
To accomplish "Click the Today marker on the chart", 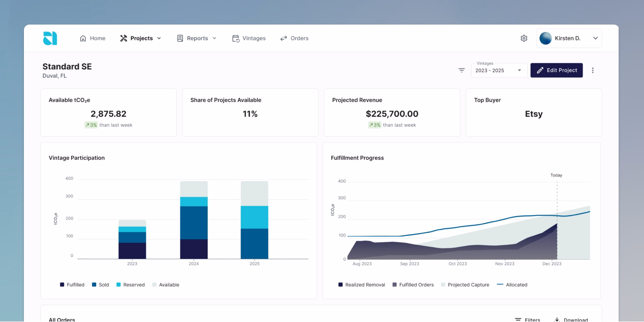I will point(556,175).
